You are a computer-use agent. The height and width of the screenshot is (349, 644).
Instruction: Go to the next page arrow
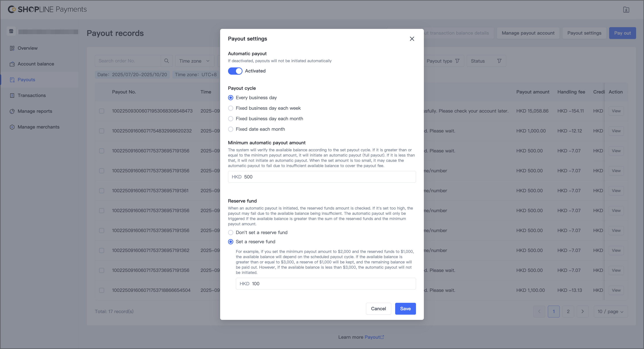582,311
